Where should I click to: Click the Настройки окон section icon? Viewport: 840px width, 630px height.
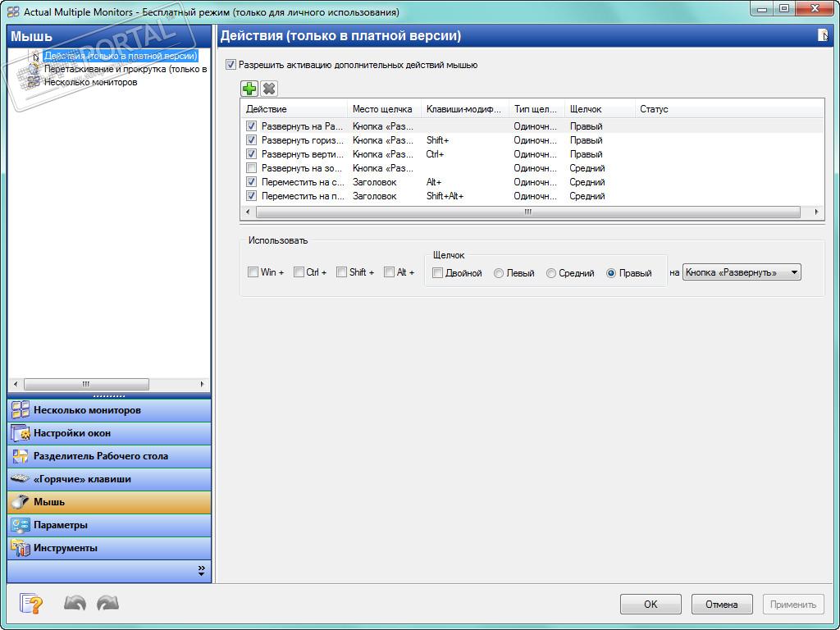[21, 433]
